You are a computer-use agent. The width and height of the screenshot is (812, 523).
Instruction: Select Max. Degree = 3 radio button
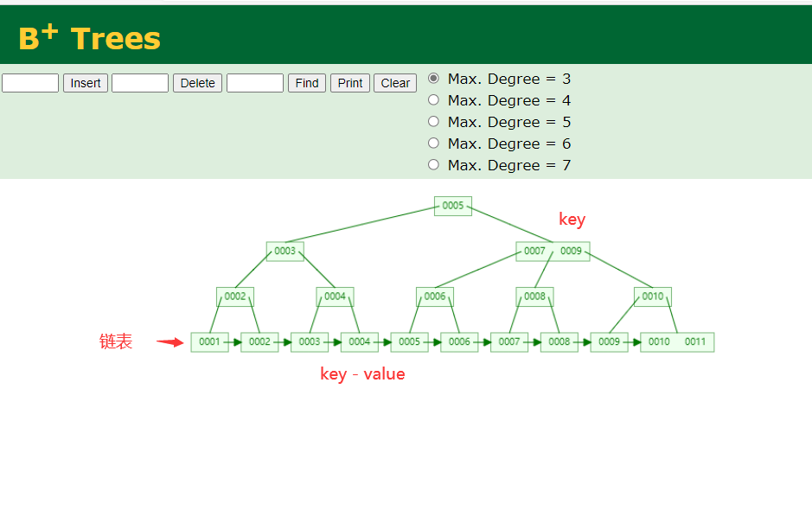(x=433, y=78)
